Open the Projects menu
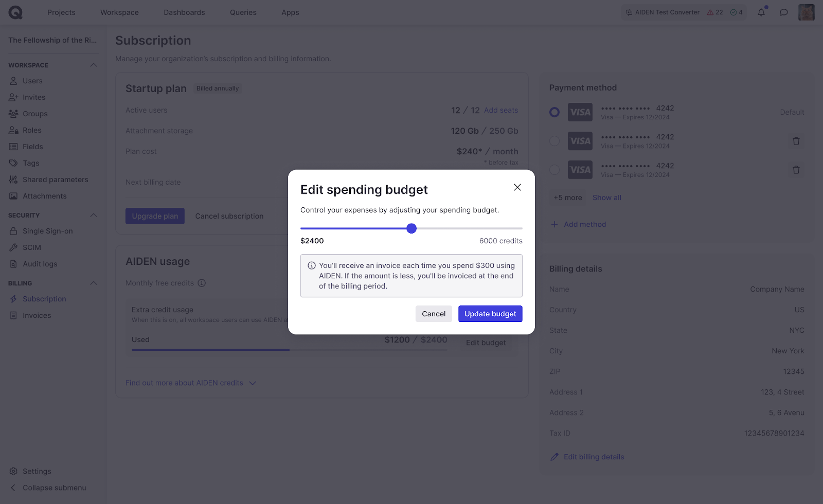This screenshot has height=504, width=823. click(x=61, y=12)
